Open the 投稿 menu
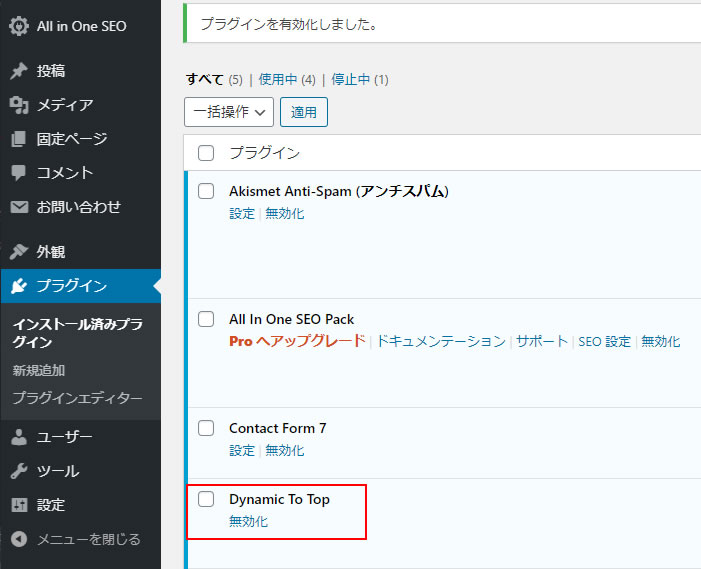The height and width of the screenshot is (569, 701). pos(51,71)
